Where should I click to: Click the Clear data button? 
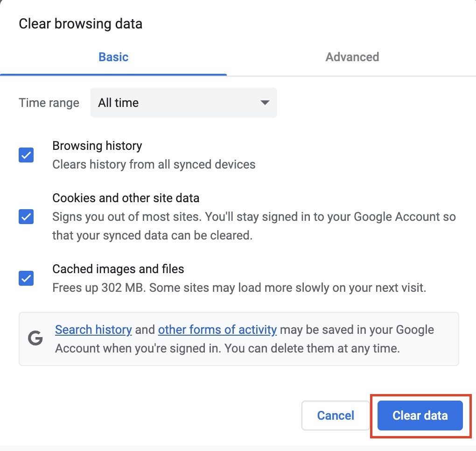coord(420,415)
